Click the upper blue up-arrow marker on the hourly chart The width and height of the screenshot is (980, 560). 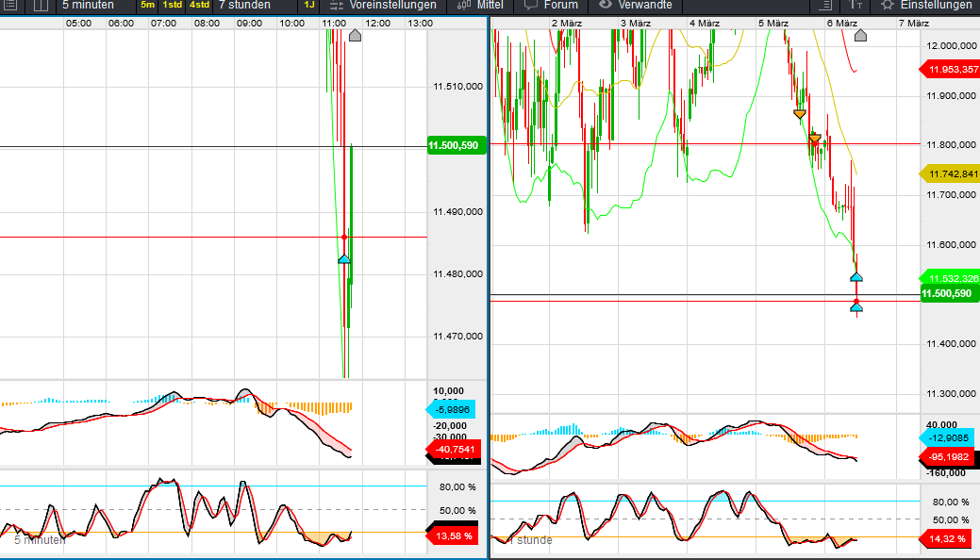856,276
